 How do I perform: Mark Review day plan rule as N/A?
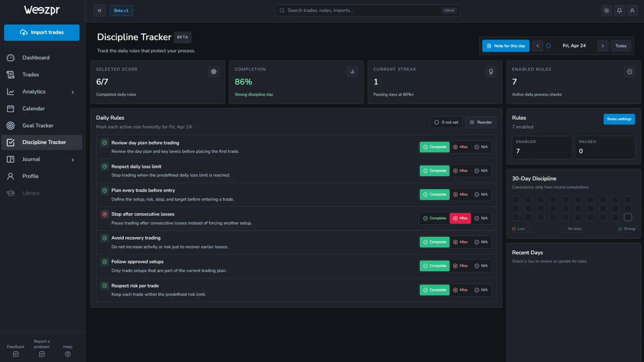pos(481,147)
